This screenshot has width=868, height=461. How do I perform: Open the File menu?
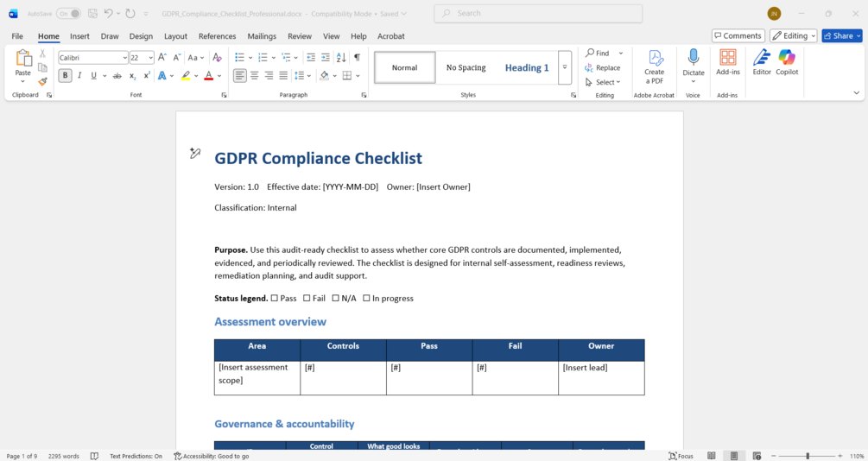[x=17, y=36]
